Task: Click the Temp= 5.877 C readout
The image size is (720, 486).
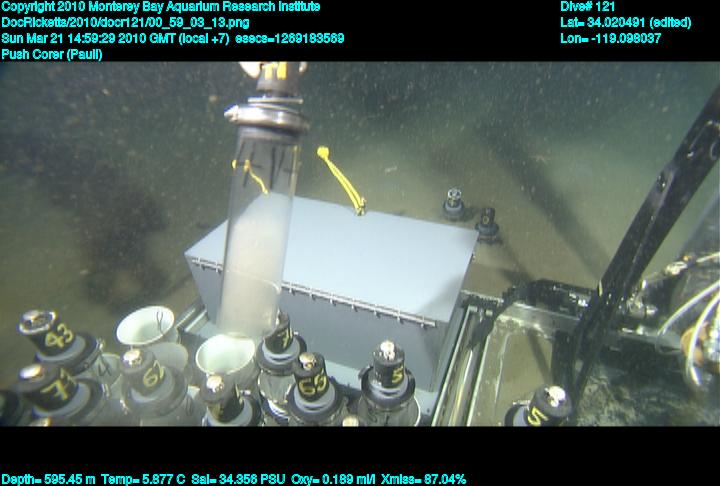Action: [143, 479]
